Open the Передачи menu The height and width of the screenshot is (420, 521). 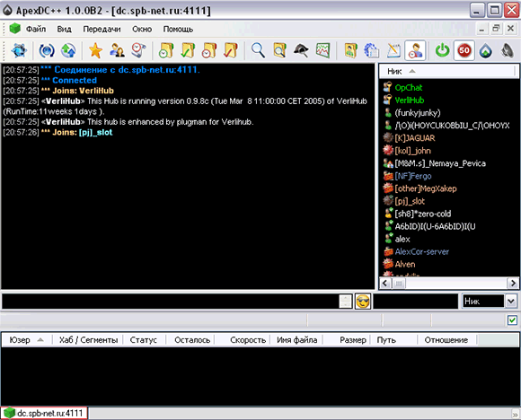[x=102, y=30]
